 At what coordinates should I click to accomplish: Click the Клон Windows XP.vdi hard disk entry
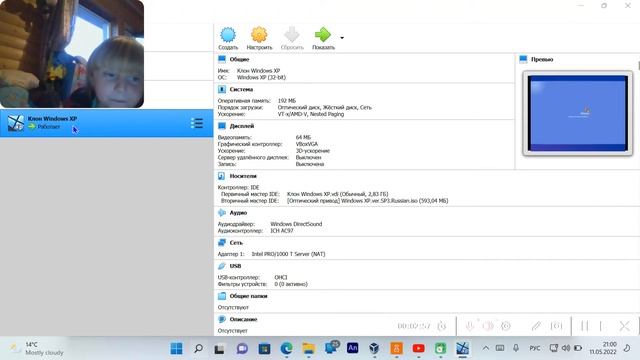338,194
